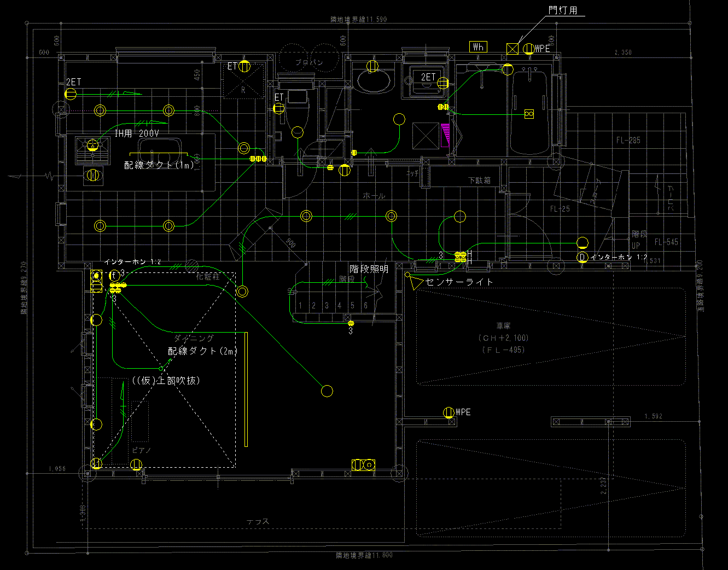Click the Wh meter box symbol
Viewport: 728px width, 570px height.
479,47
